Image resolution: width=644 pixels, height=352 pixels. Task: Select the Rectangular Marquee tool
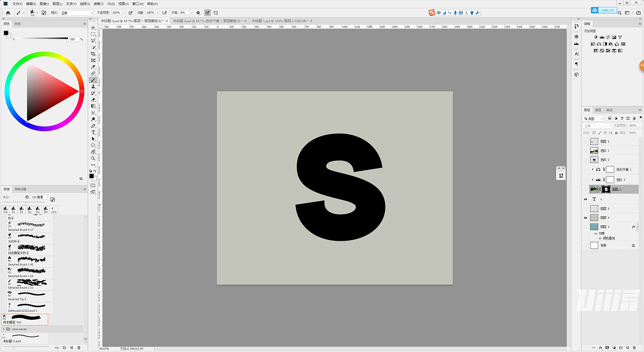pos(93,34)
